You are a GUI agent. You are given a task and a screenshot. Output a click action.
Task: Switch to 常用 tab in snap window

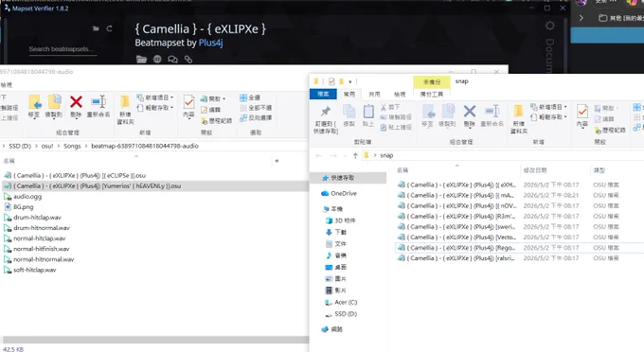(349, 94)
